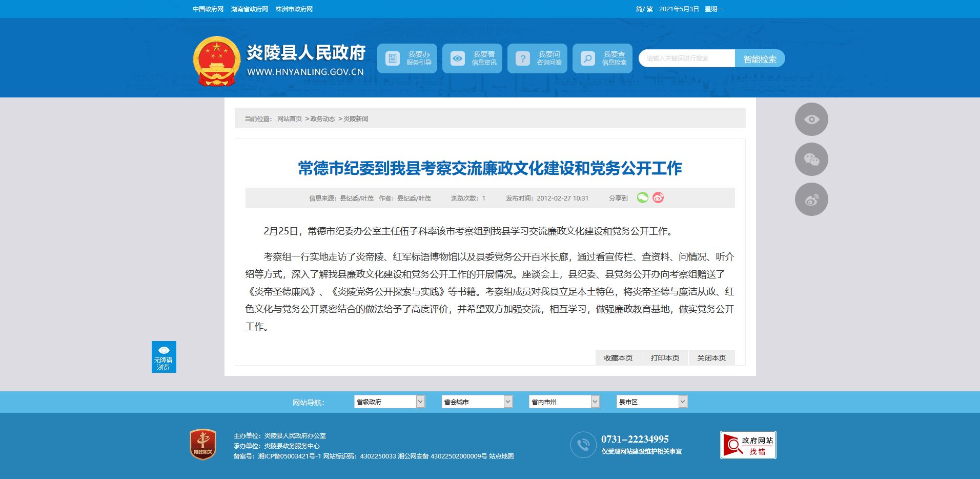This screenshot has height=479, width=980.
Task: Click the gray eye circle icon
Action: pyautogui.click(x=811, y=119)
